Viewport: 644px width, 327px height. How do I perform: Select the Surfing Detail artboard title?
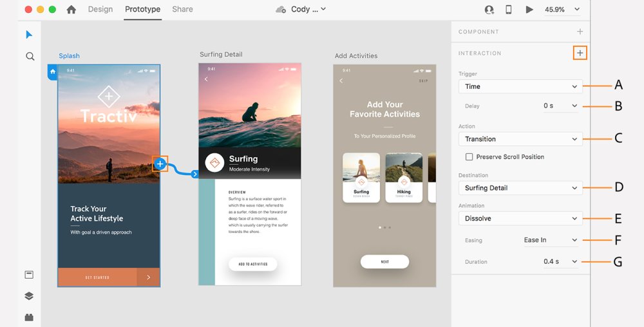point(221,54)
